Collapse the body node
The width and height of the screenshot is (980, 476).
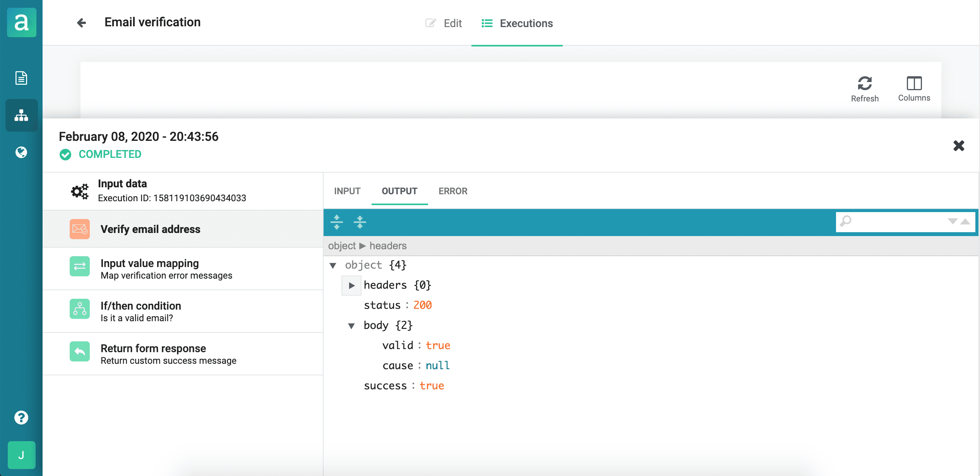[351, 326]
